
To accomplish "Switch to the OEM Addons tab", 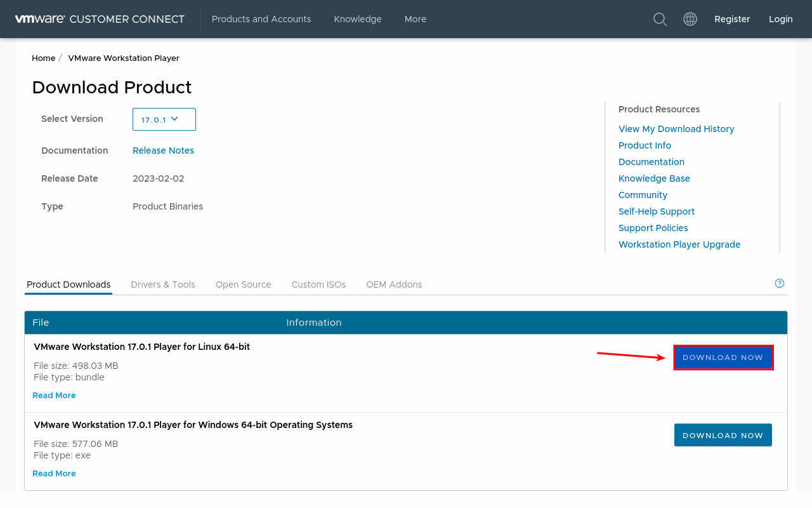I will (x=394, y=284).
